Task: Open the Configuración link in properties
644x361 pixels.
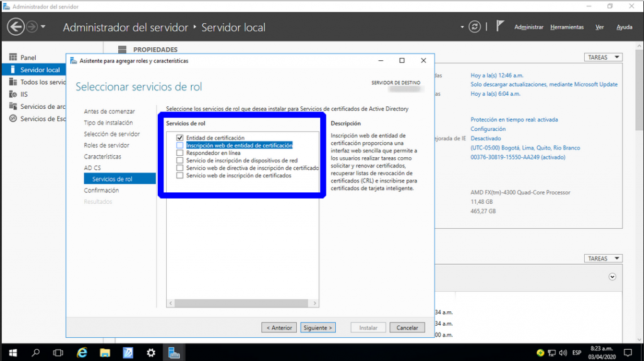Action: (x=488, y=129)
